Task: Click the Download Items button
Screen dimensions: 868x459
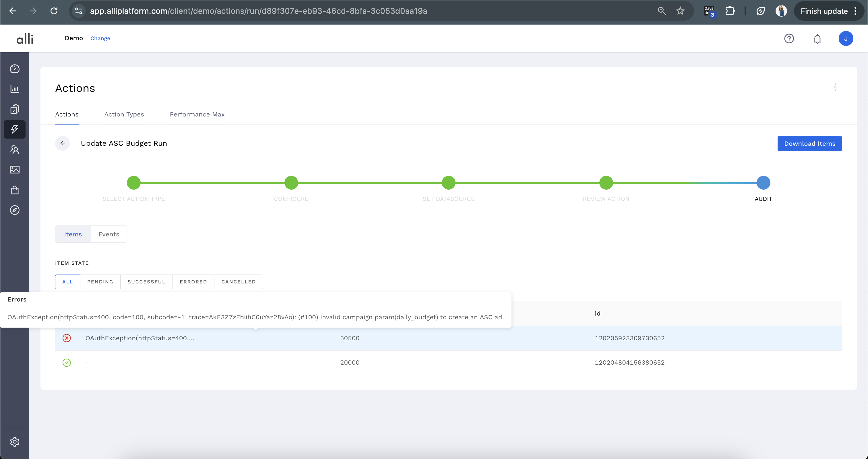Action: [809, 143]
